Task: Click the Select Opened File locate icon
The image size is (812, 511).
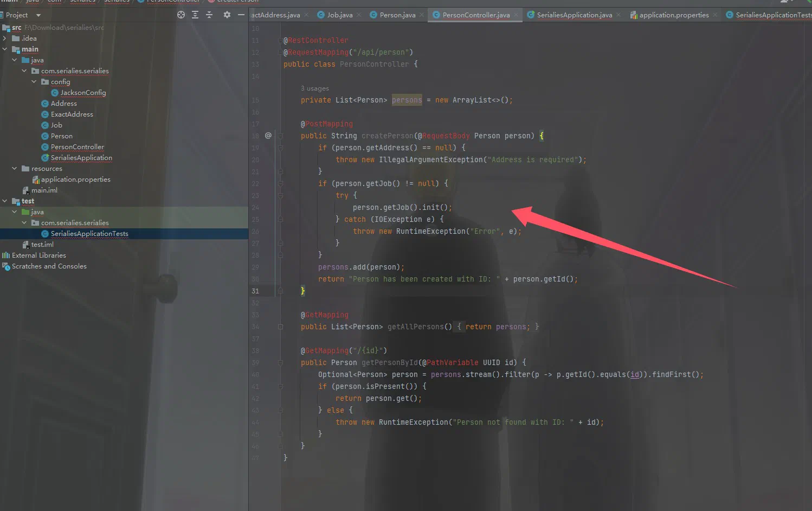Action: 181,15
